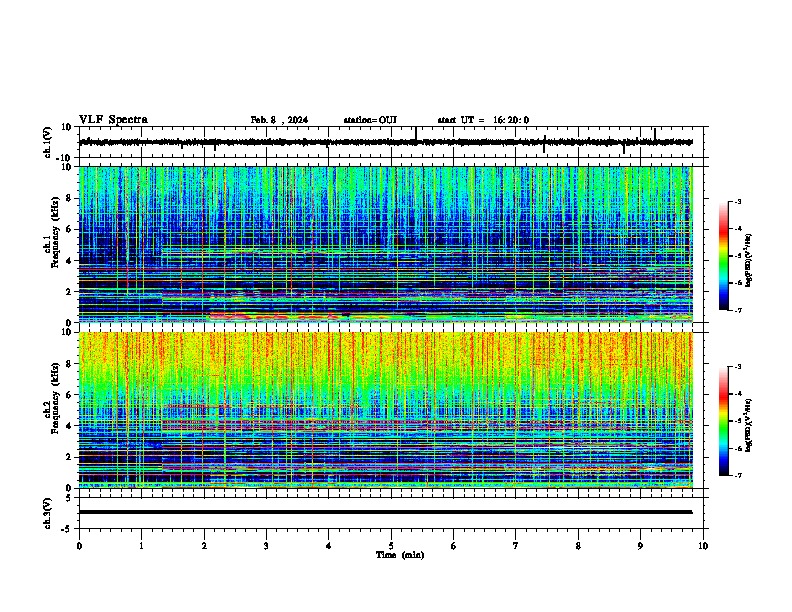
Task: Click the ch.1 spectrogram plot
Action: click(x=386, y=244)
